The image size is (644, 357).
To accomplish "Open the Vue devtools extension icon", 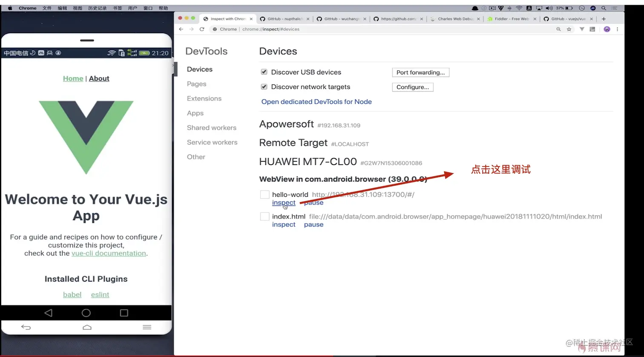I will [x=582, y=29].
